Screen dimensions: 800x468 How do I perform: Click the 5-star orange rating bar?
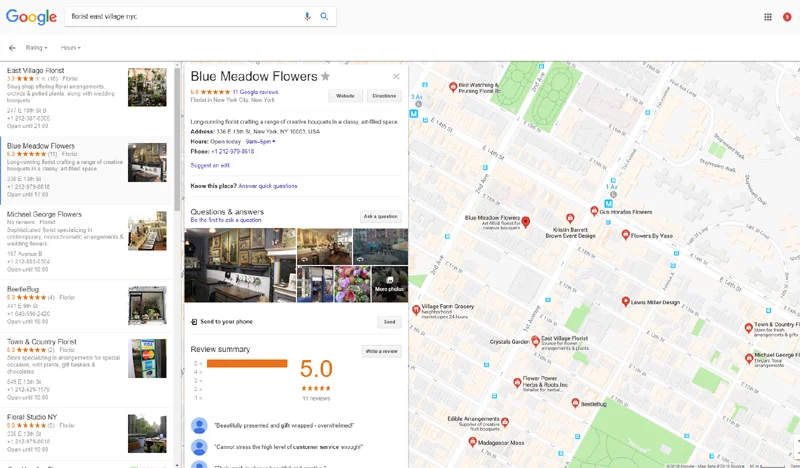click(247, 363)
